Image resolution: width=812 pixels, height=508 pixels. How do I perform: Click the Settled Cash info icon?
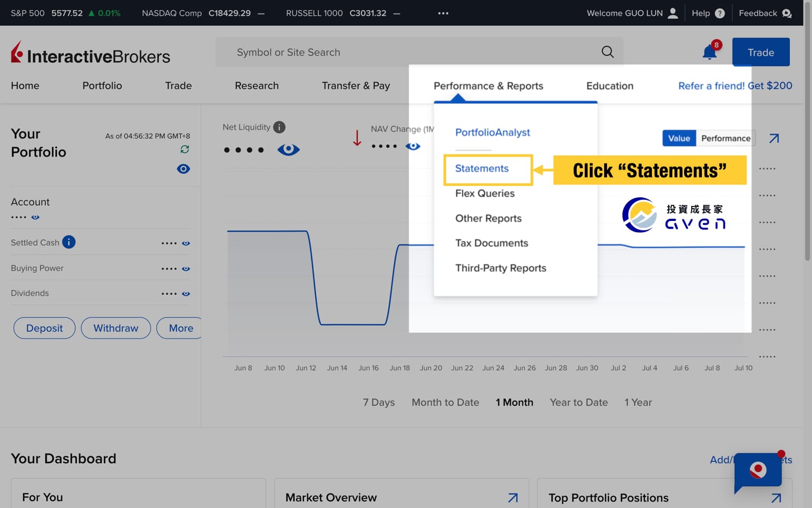69,242
